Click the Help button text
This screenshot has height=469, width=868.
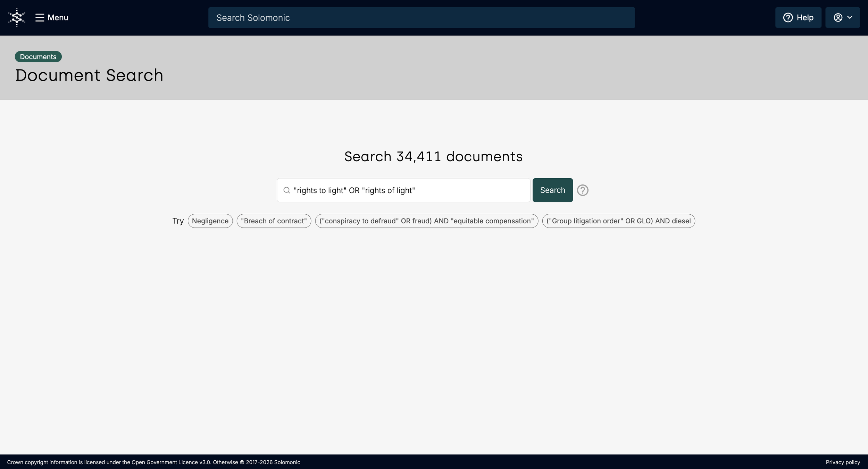point(805,17)
